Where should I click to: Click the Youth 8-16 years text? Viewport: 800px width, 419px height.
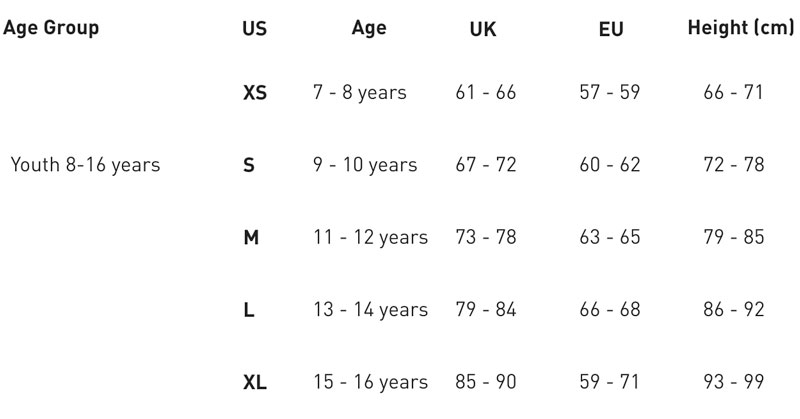click(x=85, y=165)
